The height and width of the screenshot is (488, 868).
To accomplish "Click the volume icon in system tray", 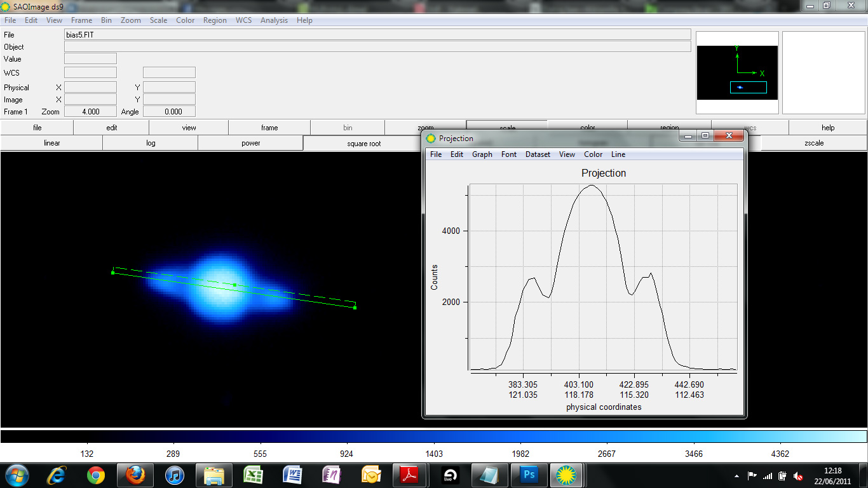I will click(798, 476).
